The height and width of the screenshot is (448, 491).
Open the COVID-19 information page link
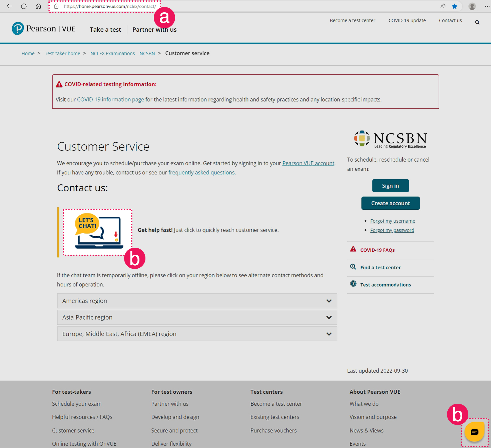click(x=110, y=100)
